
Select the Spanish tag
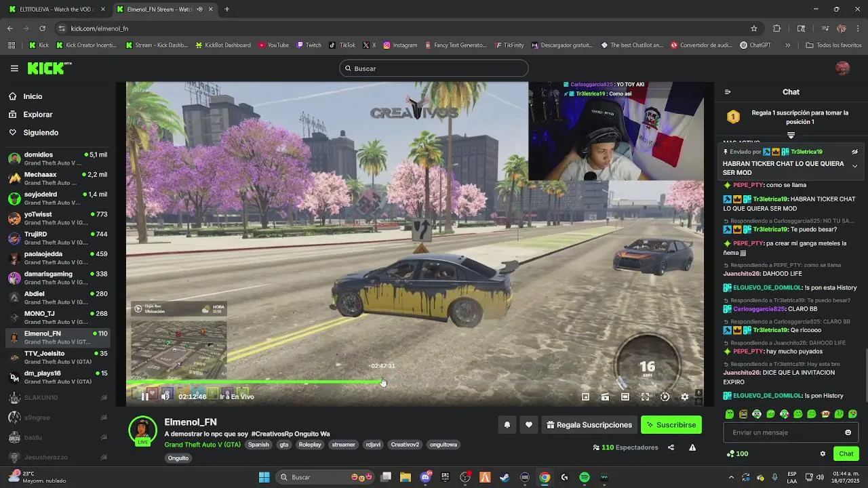(x=258, y=445)
